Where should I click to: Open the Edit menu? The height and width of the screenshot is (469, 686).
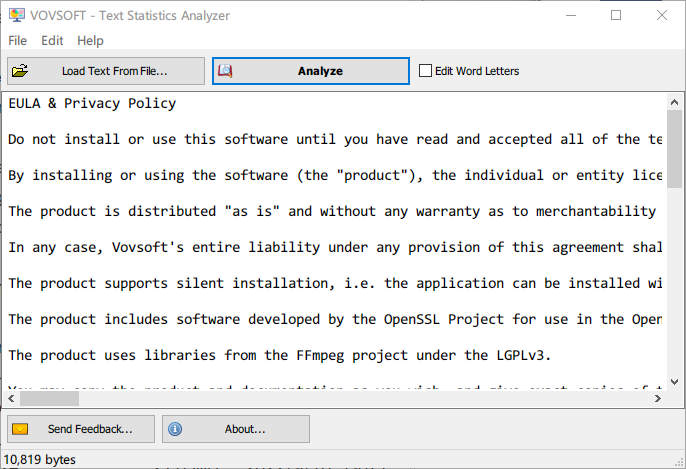[52, 41]
